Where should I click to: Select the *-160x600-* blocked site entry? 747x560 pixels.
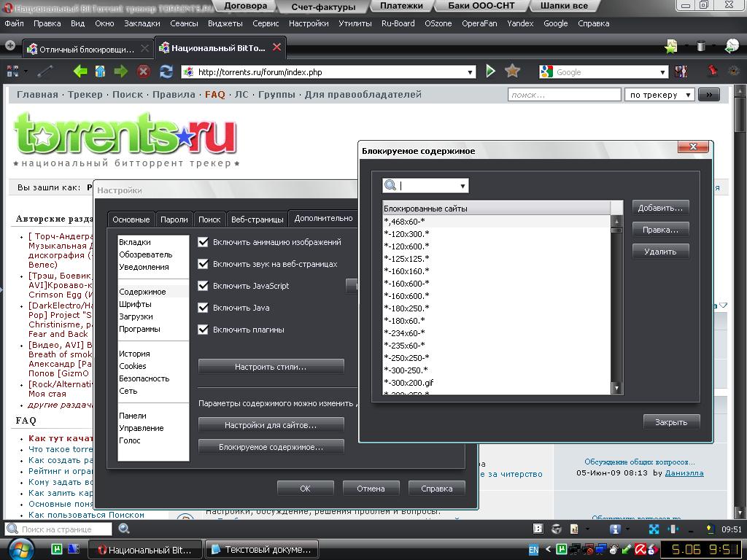496,284
